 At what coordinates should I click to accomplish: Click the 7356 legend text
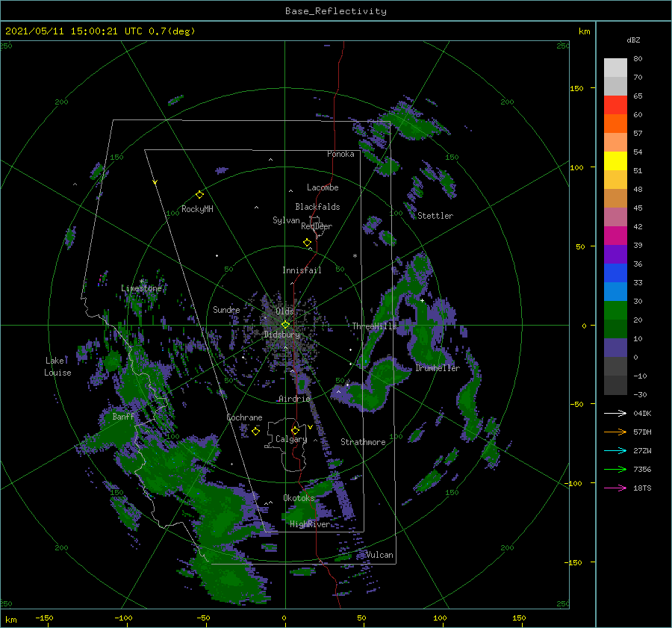coord(642,470)
